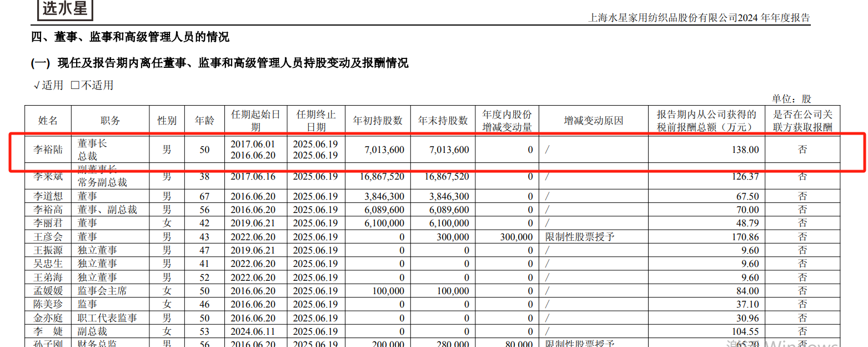
Task: Click the position cell 监事会主席
Action: (102, 291)
